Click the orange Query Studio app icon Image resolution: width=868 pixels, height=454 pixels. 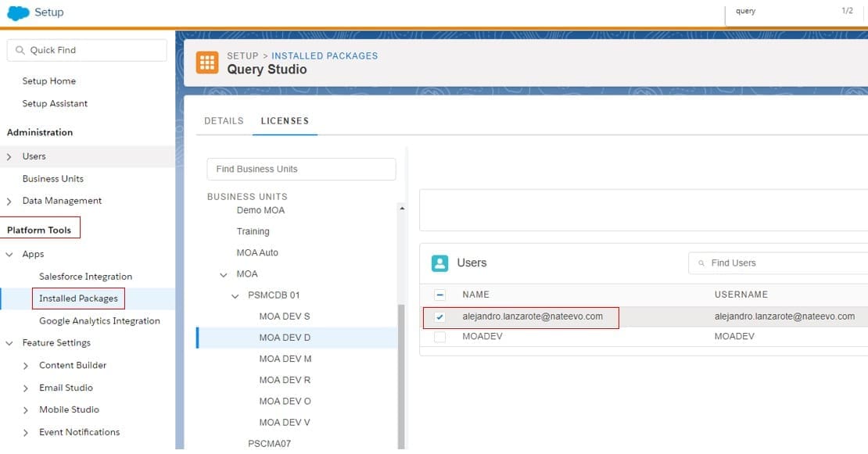(207, 63)
